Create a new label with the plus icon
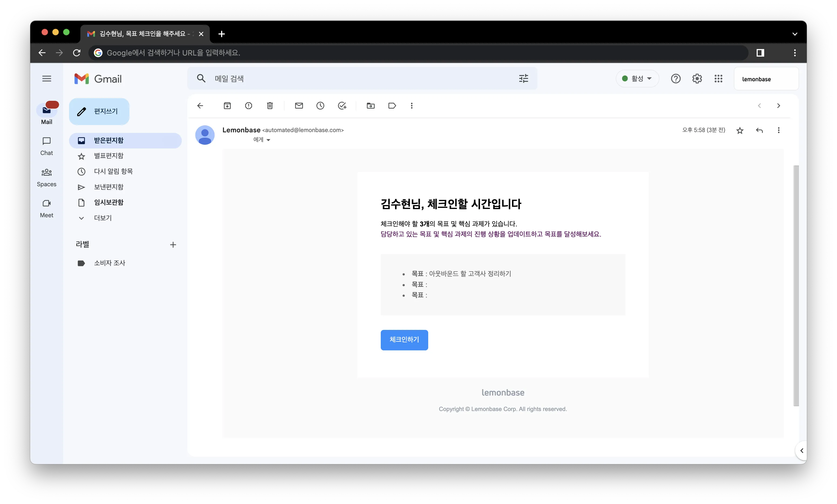The height and width of the screenshot is (504, 837). coord(173,245)
